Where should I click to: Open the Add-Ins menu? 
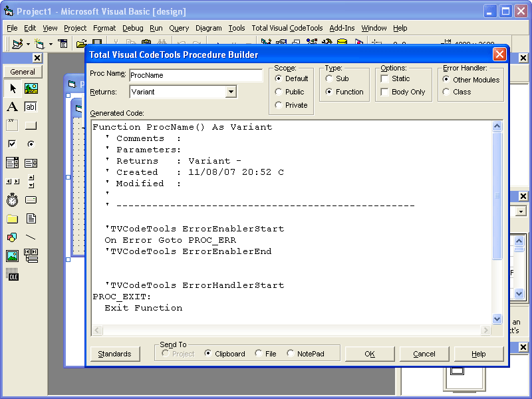[x=342, y=28]
